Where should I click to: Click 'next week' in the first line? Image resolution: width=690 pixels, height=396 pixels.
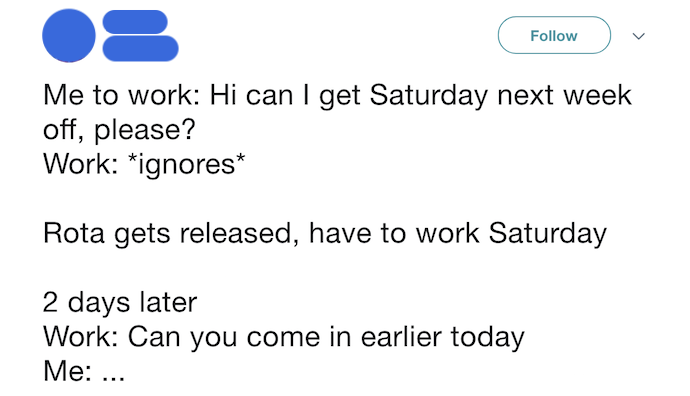(564, 95)
